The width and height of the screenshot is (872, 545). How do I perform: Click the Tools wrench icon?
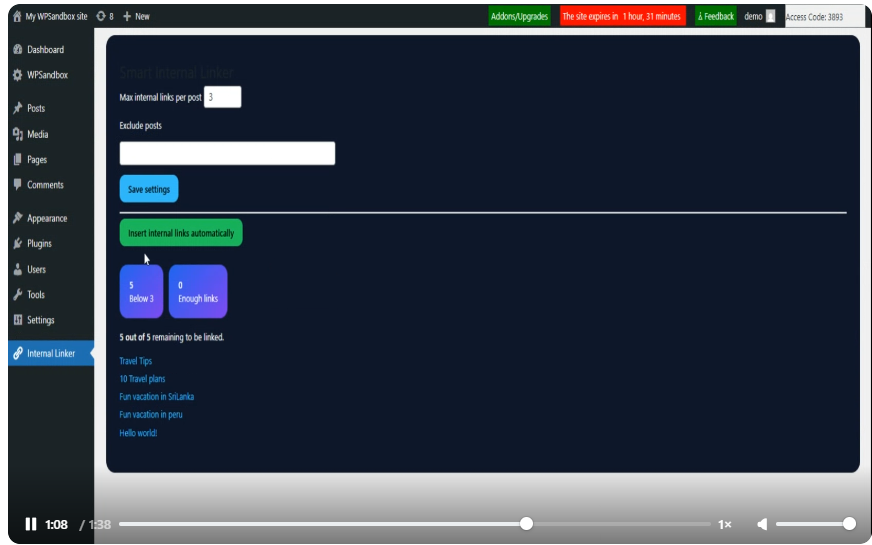[18, 294]
